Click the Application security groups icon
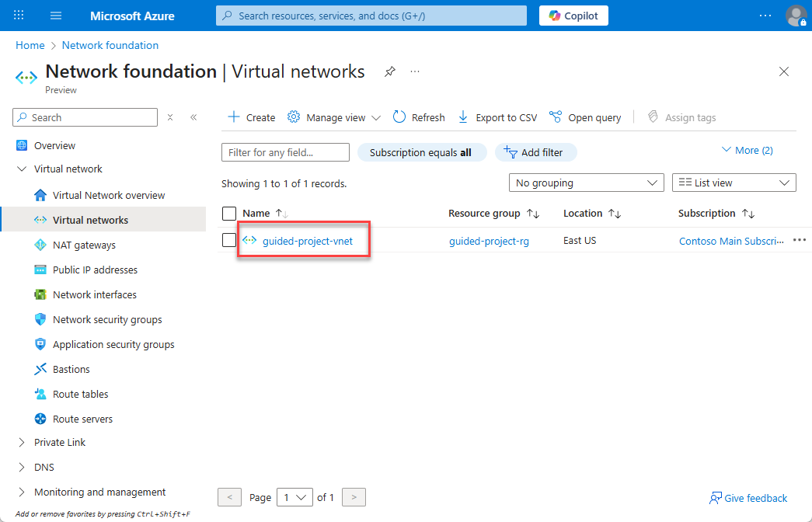The width and height of the screenshot is (812, 522). 40,344
